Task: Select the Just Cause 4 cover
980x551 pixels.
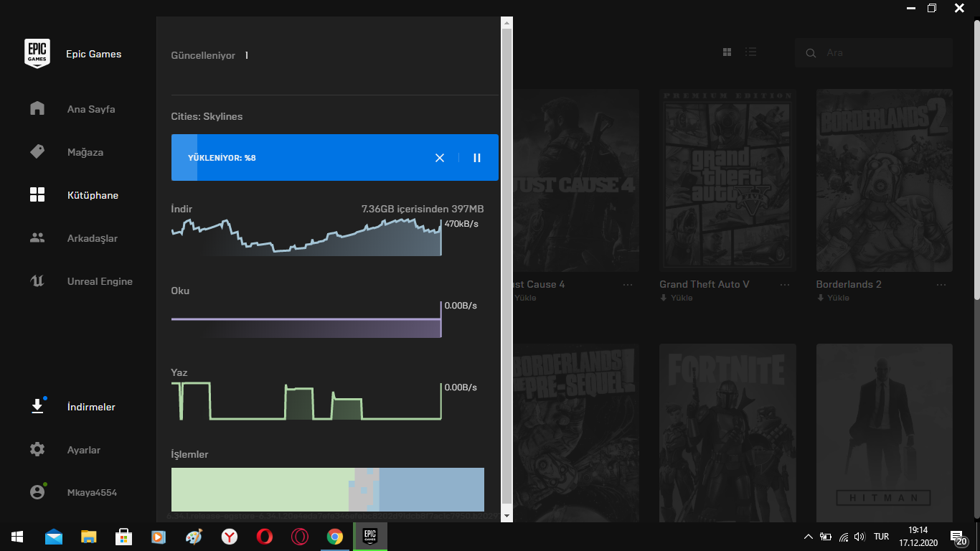Action: click(576, 181)
